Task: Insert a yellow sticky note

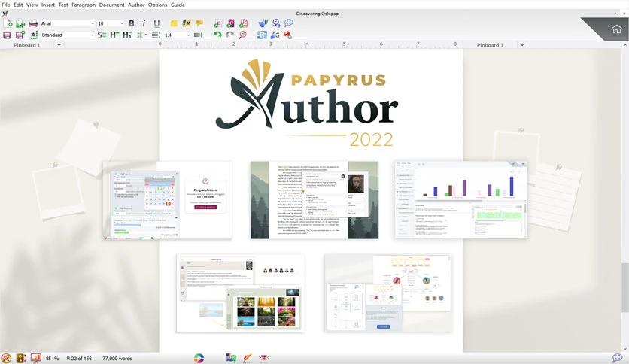Action: 174,23
